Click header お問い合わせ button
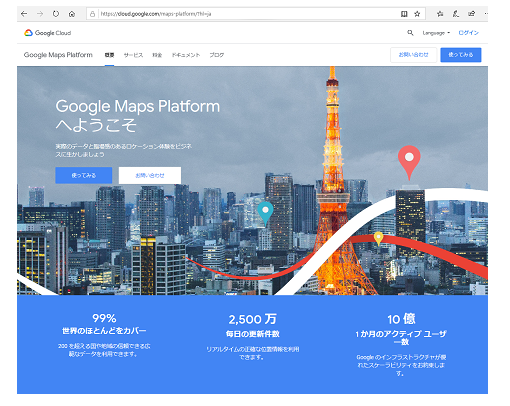 [413, 55]
